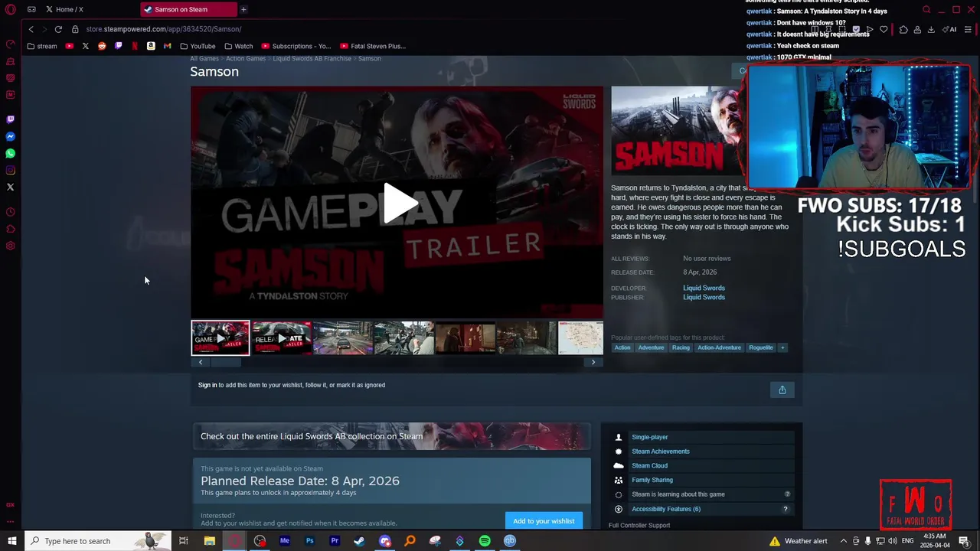Select the Action-Adventure tag
This screenshot has height=551, width=980.
coord(719,347)
